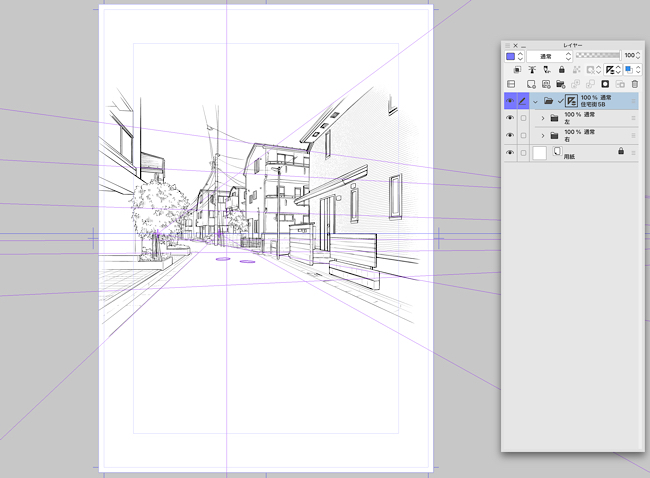Screen dimensions: 650x478
Task: Click the open folder icon of 住宅街 5B
Action: 548,101
